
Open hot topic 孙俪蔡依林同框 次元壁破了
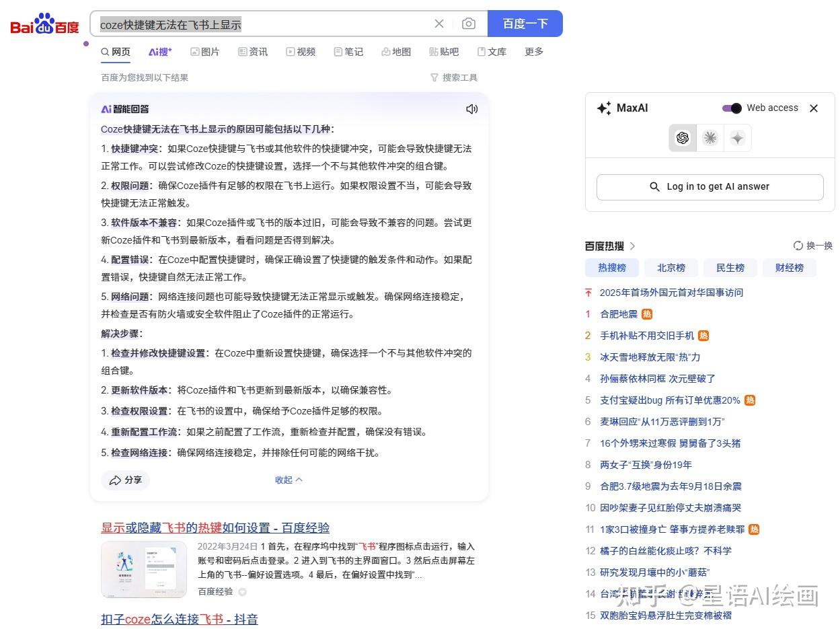658,379
